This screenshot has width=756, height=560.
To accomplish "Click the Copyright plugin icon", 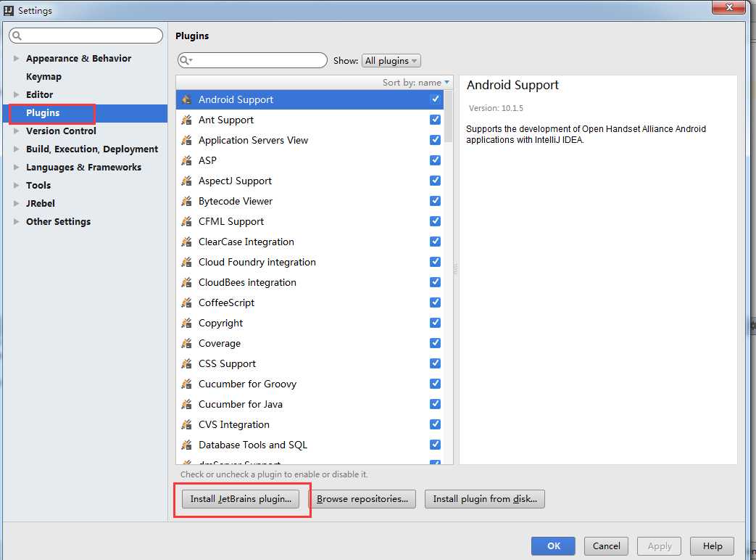I will (x=186, y=324).
